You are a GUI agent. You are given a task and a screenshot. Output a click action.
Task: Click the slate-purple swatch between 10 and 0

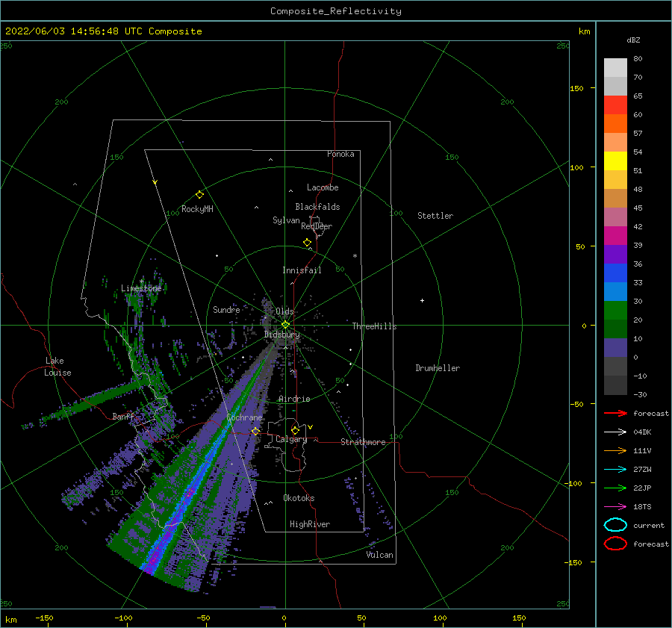pyautogui.click(x=615, y=348)
